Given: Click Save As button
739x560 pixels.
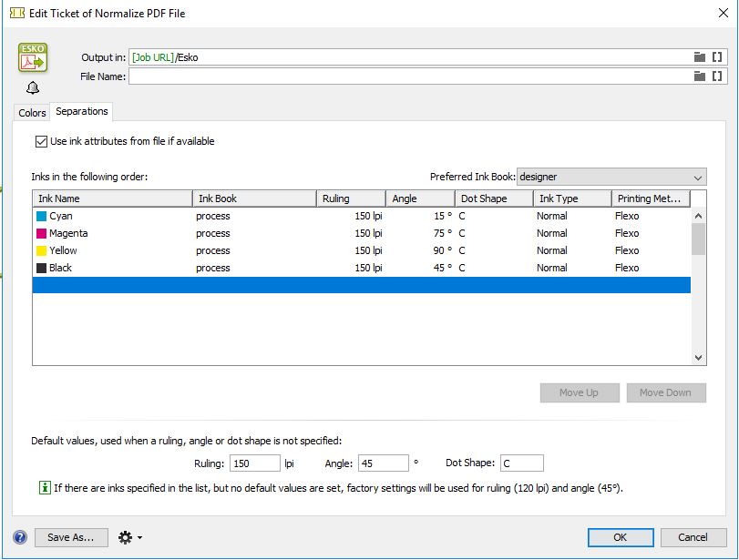Looking at the screenshot, I should coord(71,537).
